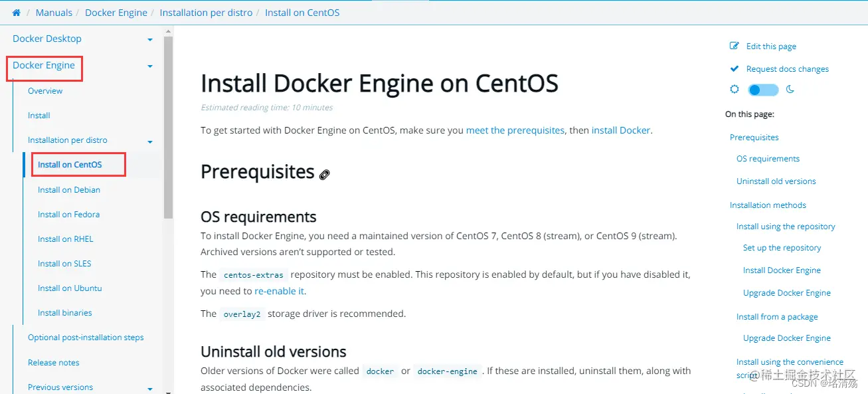Jump to Uninstall old versions section
Viewport: 868px width, 394px height.
click(776, 181)
